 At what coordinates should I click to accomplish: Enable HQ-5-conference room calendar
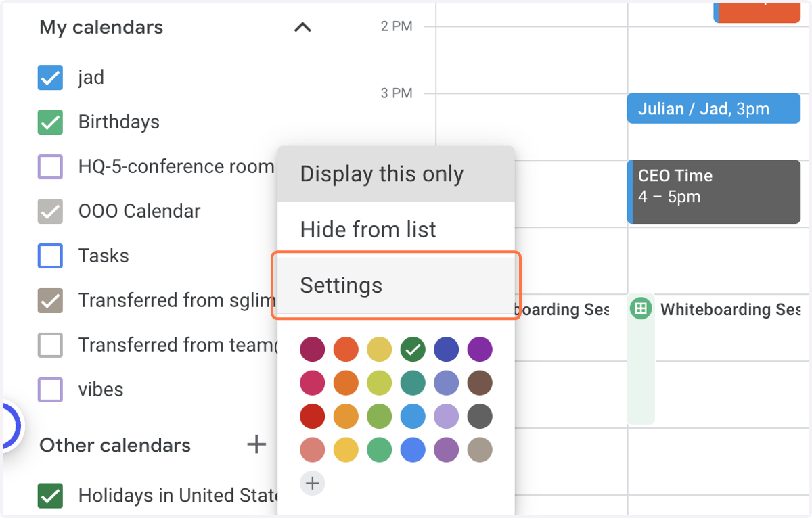click(50, 167)
